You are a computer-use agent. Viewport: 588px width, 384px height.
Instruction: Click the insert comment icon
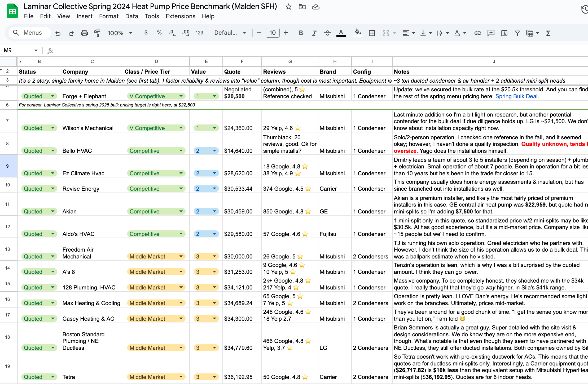pos(491,33)
